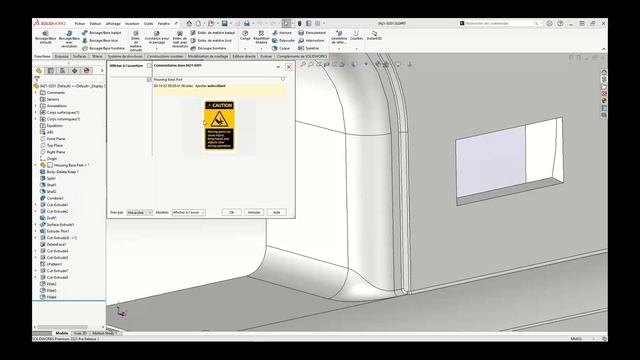
Task: Click the filter funnel icon in feature tree
Action: (37, 78)
